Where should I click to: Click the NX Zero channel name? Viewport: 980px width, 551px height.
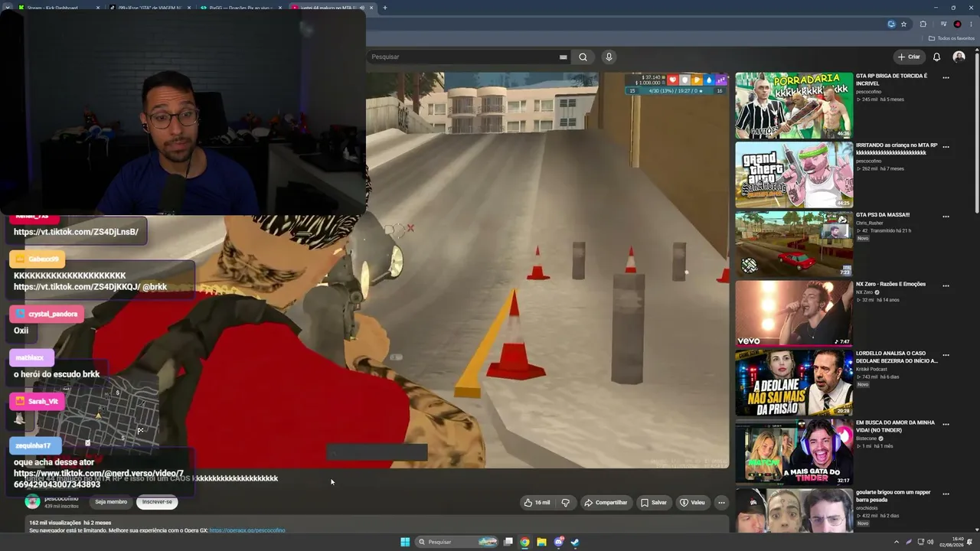tap(865, 292)
